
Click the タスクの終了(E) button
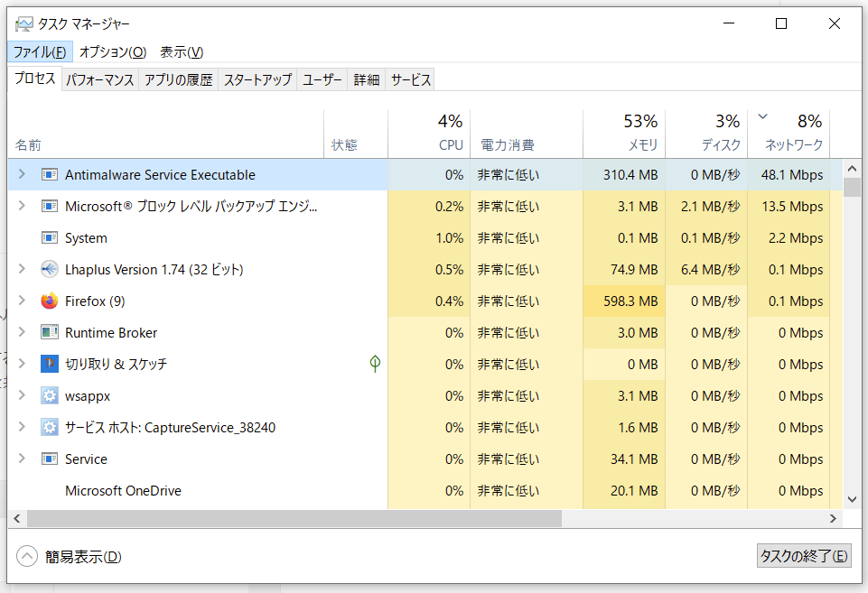(x=803, y=556)
